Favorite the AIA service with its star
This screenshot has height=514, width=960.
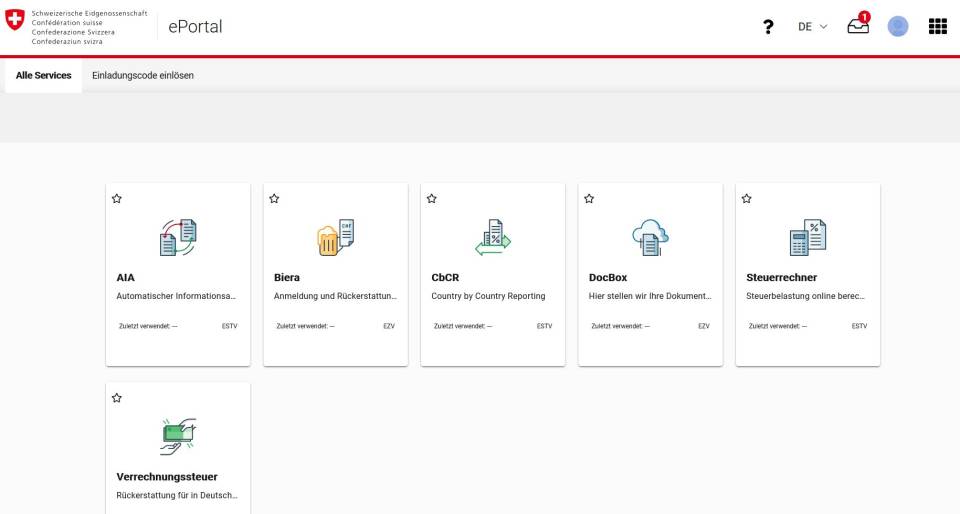pyautogui.click(x=117, y=198)
